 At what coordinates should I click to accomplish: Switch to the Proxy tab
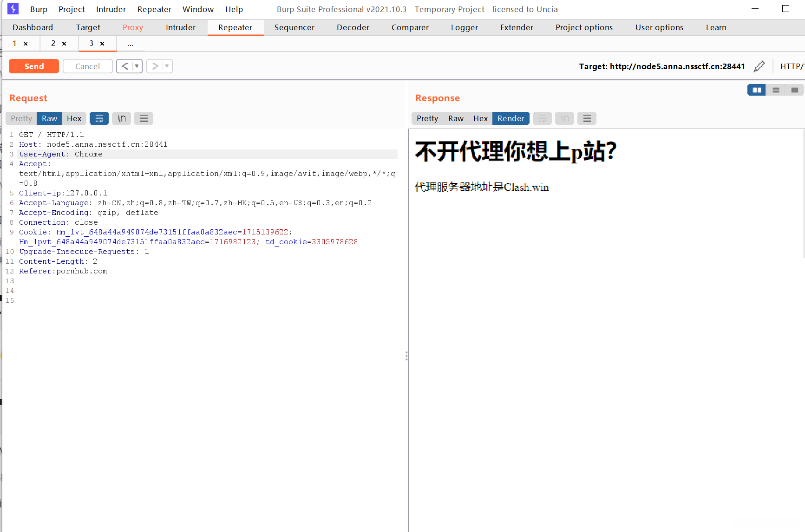click(x=133, y=27)
